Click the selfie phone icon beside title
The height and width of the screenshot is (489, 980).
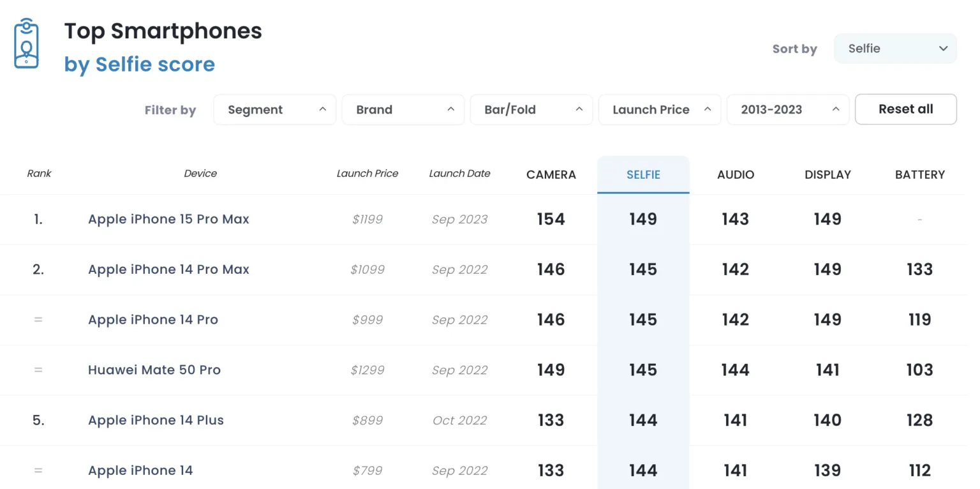tap(26, 43)
